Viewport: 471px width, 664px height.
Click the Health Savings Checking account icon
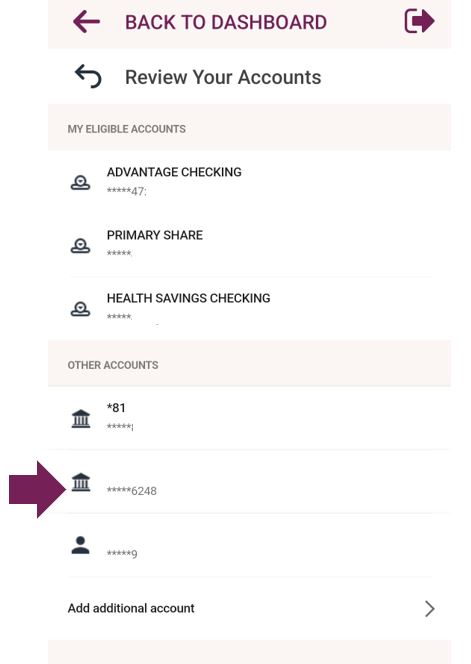coord(80,308)
